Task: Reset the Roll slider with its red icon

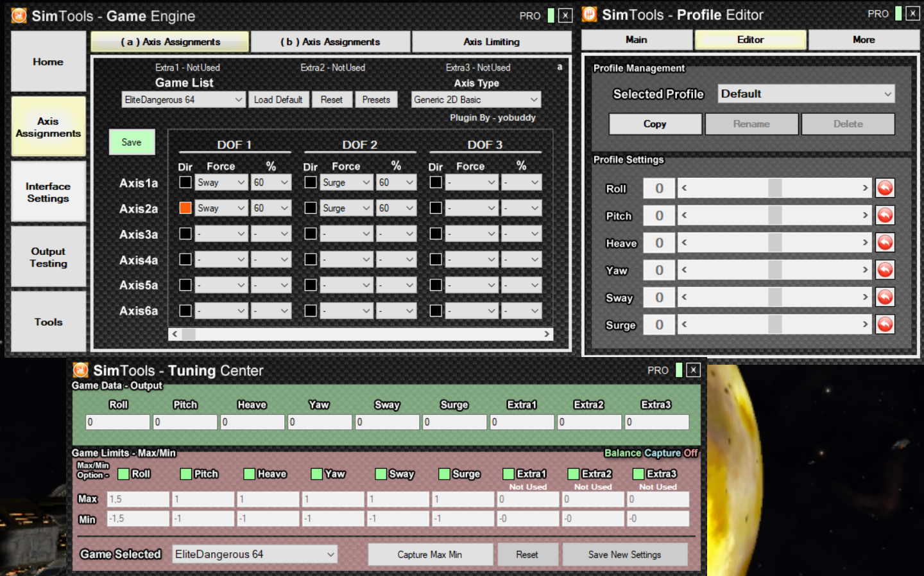Action: click(885, 188)
